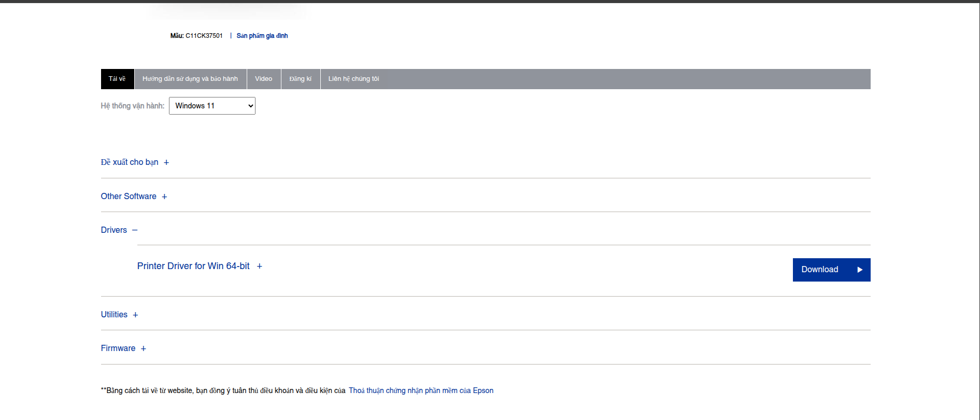Screen dimensions: 980x420
Task: Click the plus icon next to Other Software
Action: (x=164, y=197)
